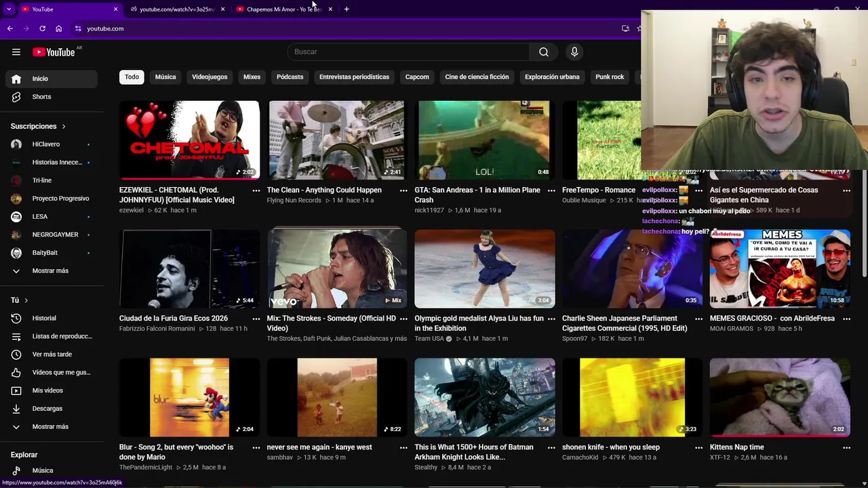
Task: Start voice search with the microphone icon
Action: point(574,52)
